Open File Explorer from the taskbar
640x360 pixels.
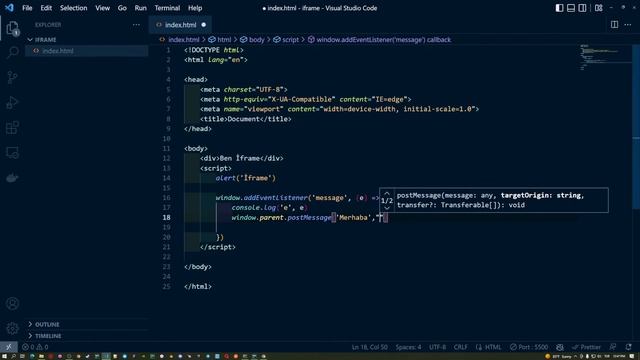coord(41,356)
